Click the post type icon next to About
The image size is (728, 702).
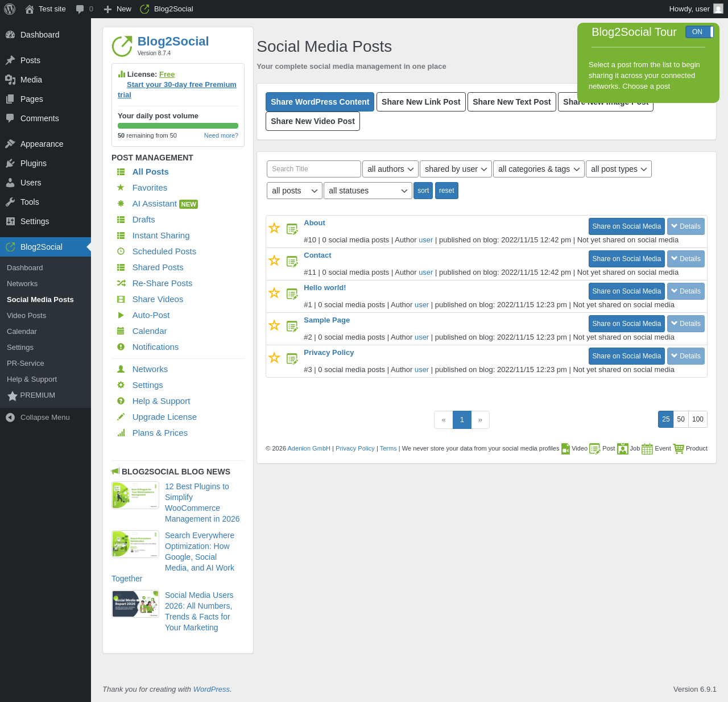pos(292,229)
